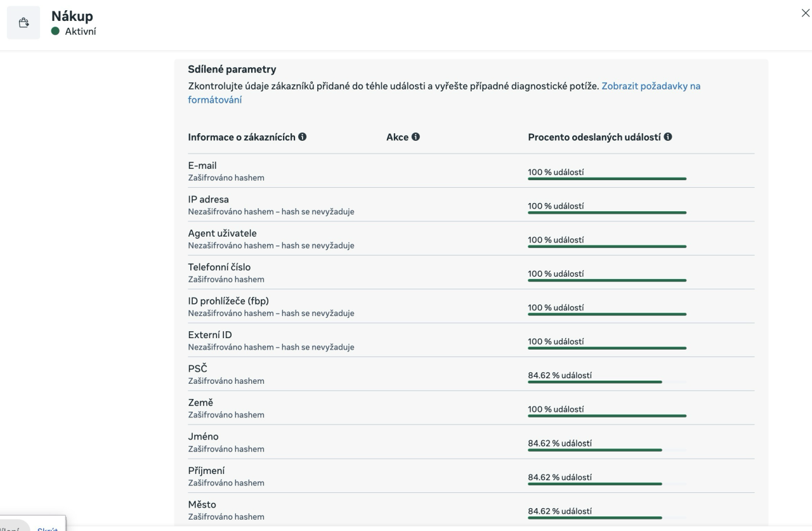Click the Země 100 % progress bar
Viewport: 812px width, 531px height.
[607, 416]
